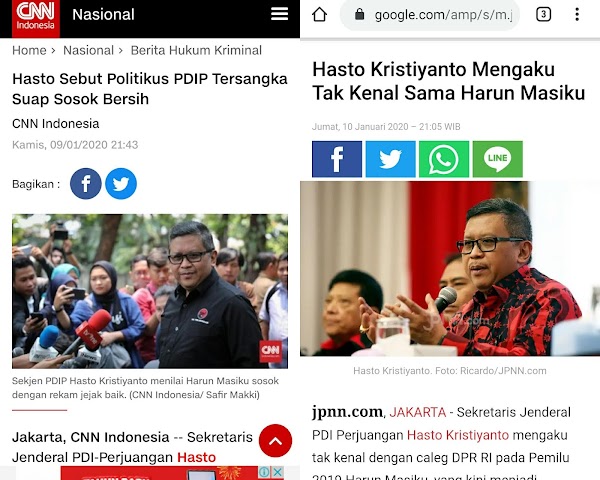Screen dimensions: 600x480
Task: Open the Hasto press photo in CNN article
Action: [x=150, y=291]
